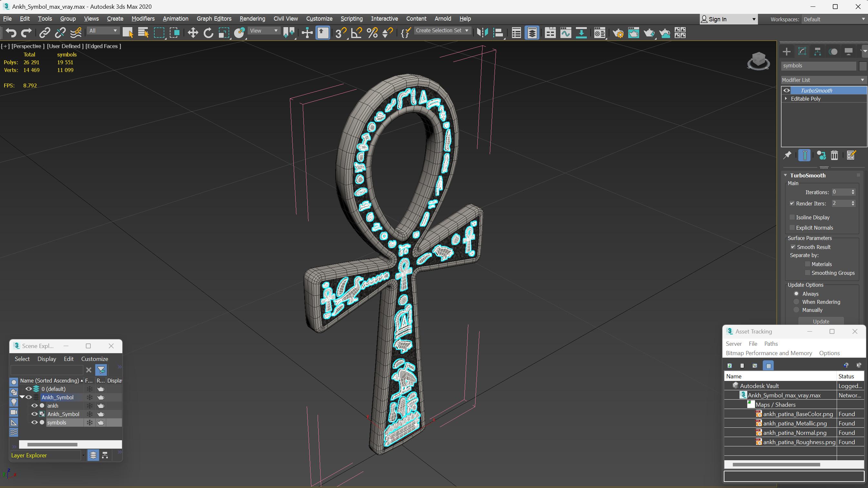
Task: Increment the Iterations spinner
Action: pos(853,190)
